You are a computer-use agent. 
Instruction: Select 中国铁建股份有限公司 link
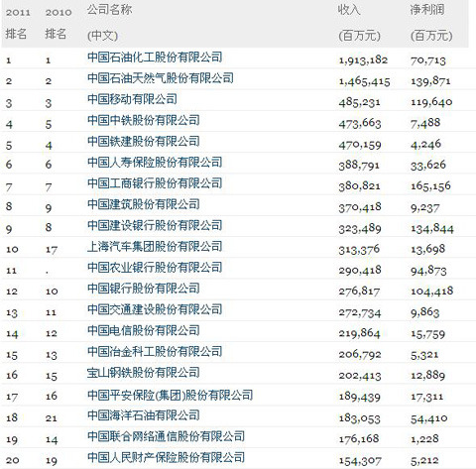coord(144,141)
